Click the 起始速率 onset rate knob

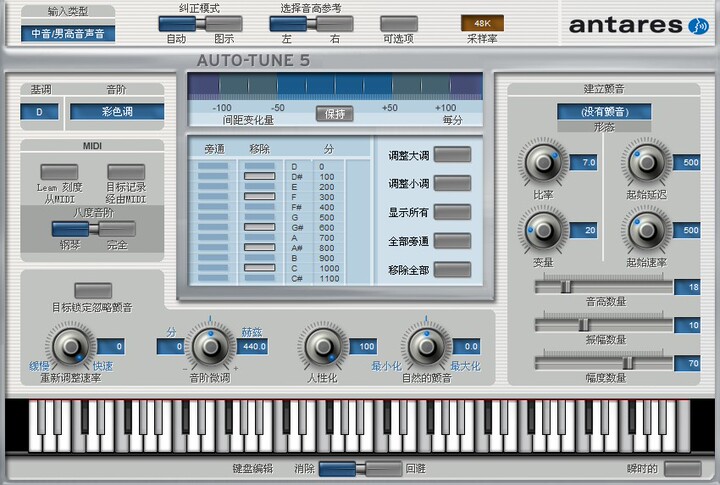(x=647, y=231)
